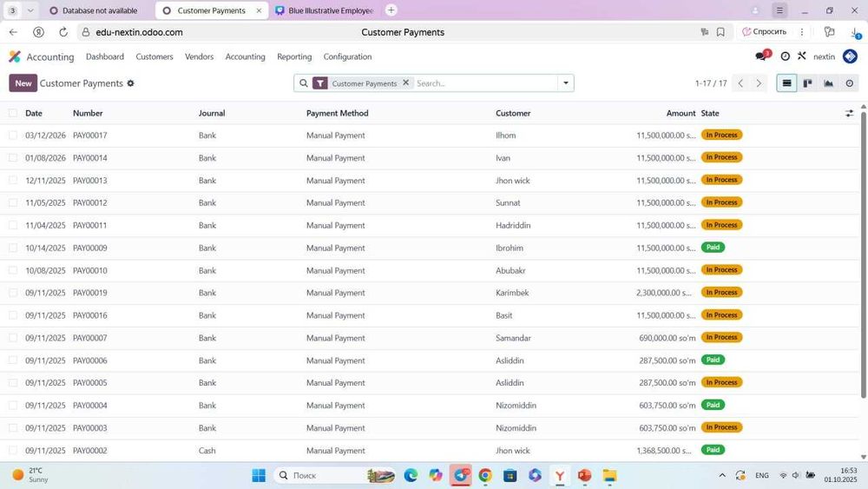
Task: Open a new browser tab
Action: 391,10
